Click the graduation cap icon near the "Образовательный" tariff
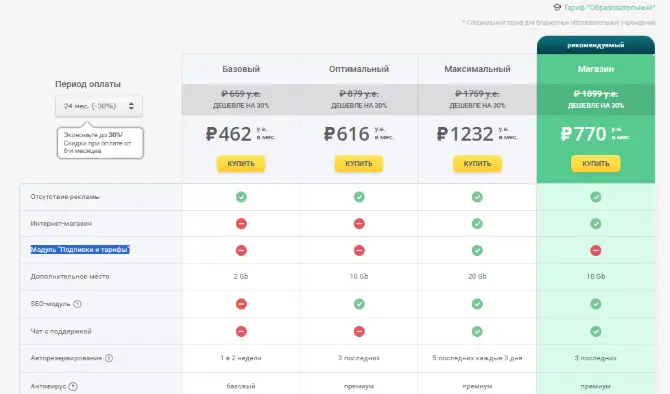 (557, 7)
